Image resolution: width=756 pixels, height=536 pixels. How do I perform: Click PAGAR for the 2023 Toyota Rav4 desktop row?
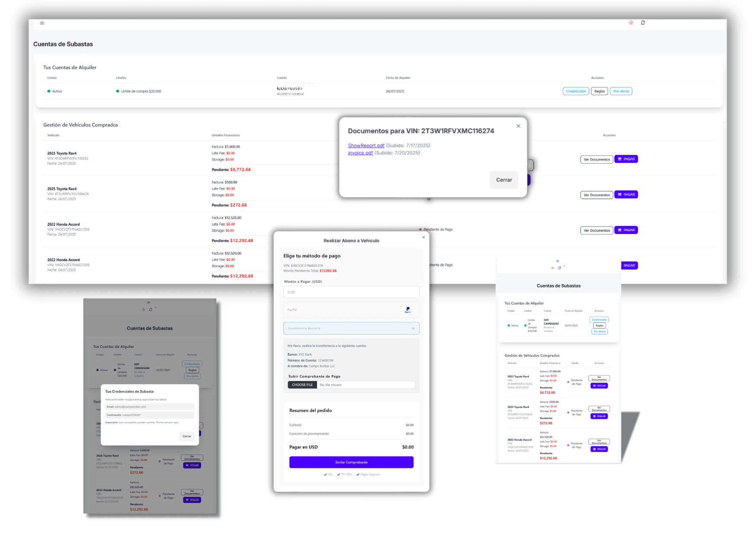tap(626, 159)
